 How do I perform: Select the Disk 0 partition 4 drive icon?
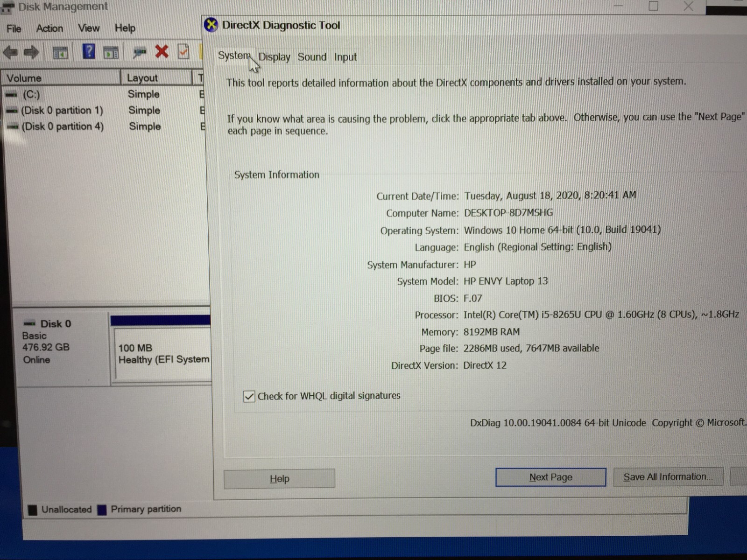click(13, 127)
